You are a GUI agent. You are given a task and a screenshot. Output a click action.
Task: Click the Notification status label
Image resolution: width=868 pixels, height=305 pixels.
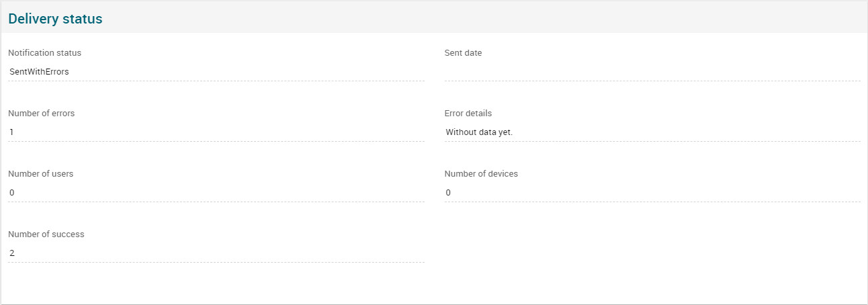(x=44, y=52)
